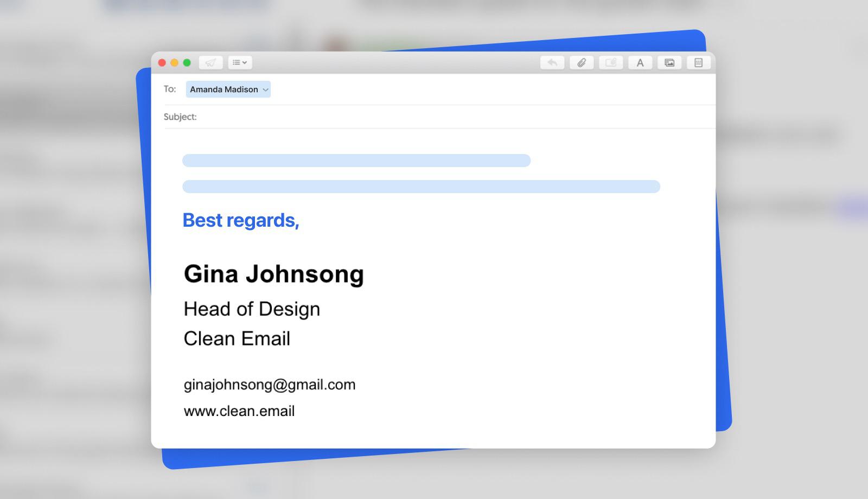Open the font format panel via the A icon
The image size is (868, 499).
(640, 62)
